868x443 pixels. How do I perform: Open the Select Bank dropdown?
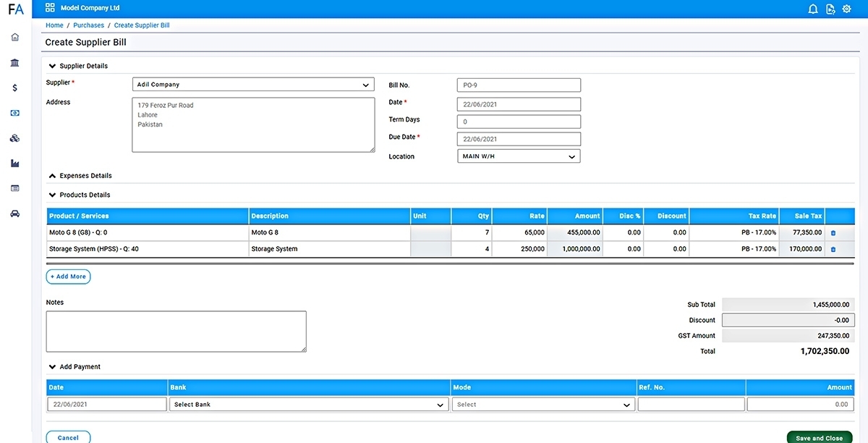(x=309, y=405)
